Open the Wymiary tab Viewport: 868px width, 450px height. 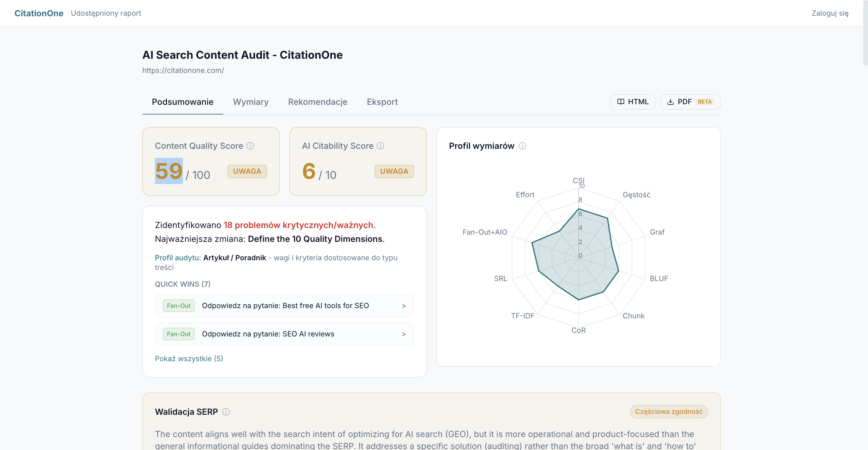pyautogui.click(x=251, y=102)
